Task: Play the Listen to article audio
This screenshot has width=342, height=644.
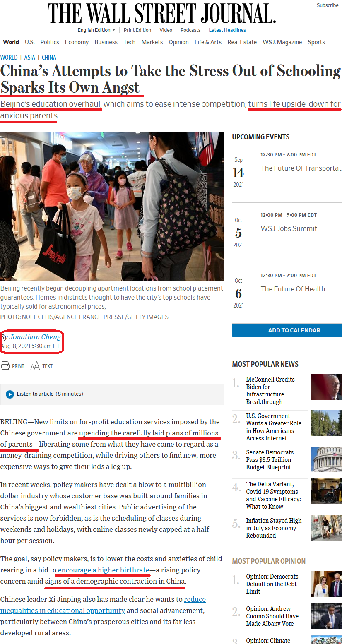Action: click(10, 394)
